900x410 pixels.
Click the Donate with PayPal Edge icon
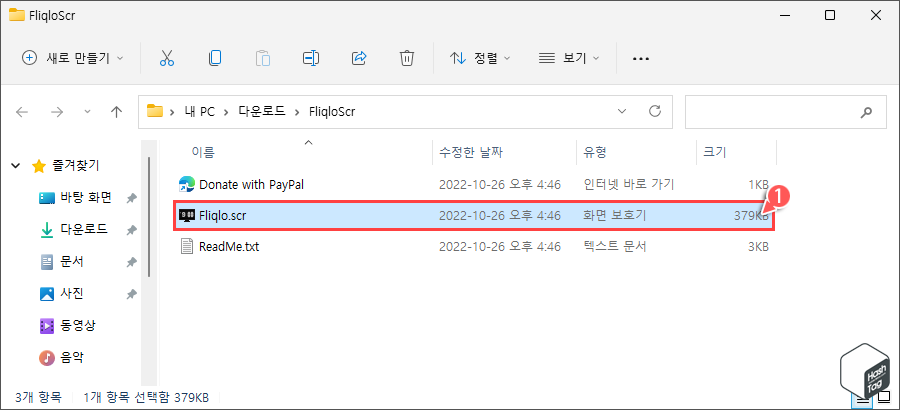tap(186, 184)
